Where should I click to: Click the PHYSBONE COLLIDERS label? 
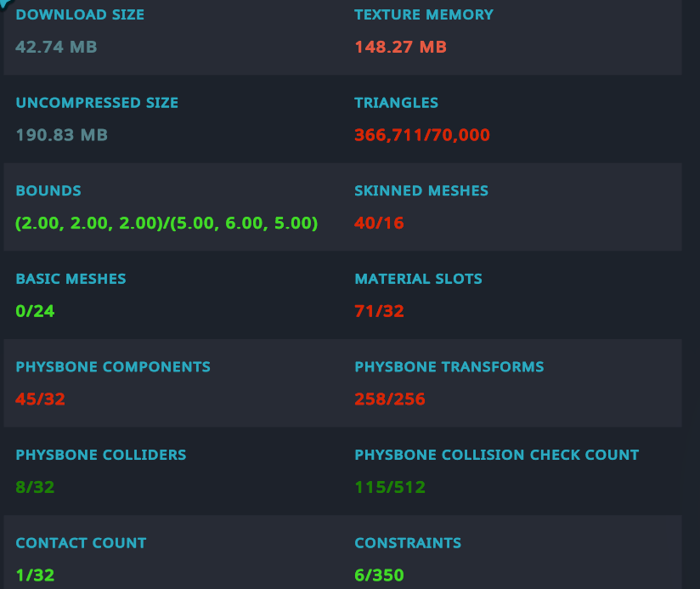click(100, 455)
